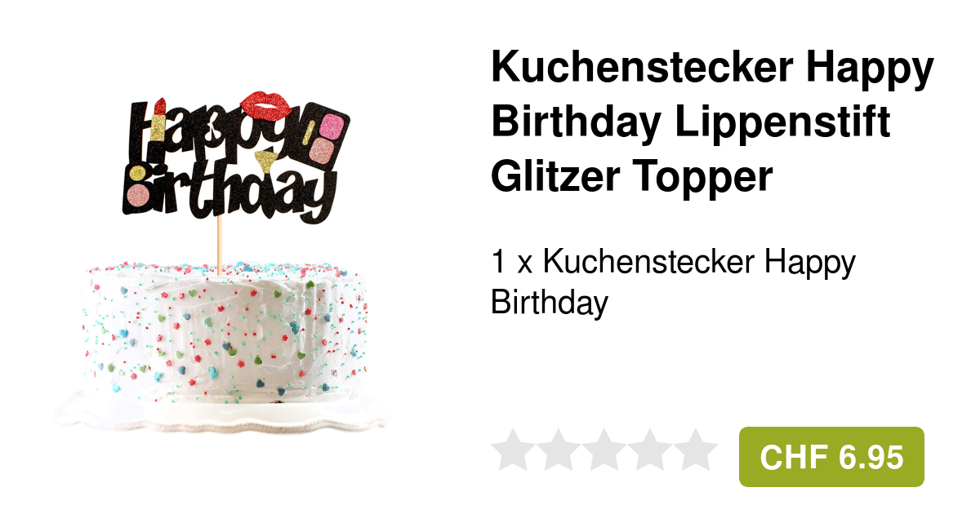Click the cake product image
The image size is (980, 514).
(220, 261)
